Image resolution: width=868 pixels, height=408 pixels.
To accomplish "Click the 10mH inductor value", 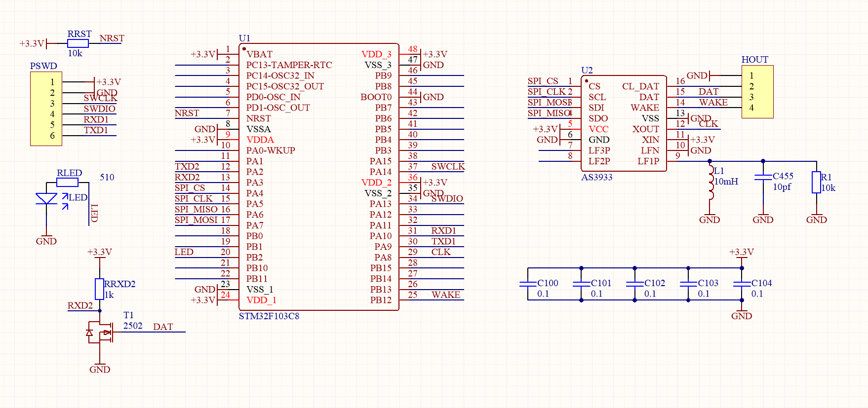I will click(726, 182).
